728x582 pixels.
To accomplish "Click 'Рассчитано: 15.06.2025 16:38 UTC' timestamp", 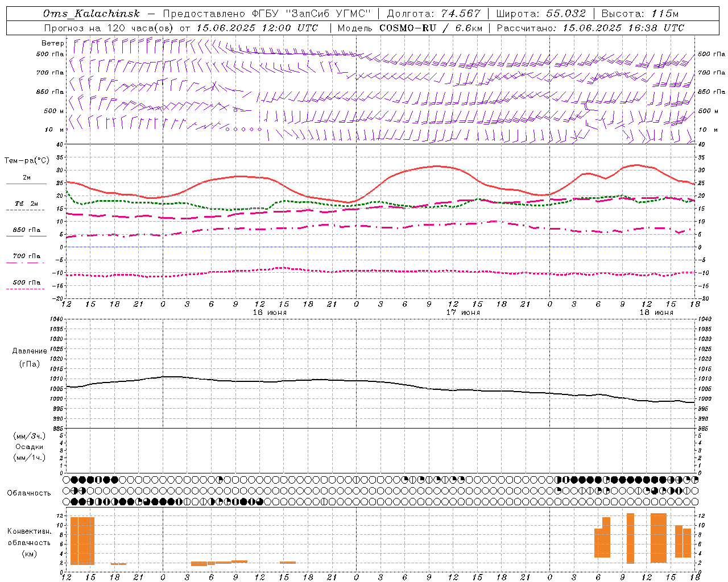I will coord(590,28).
